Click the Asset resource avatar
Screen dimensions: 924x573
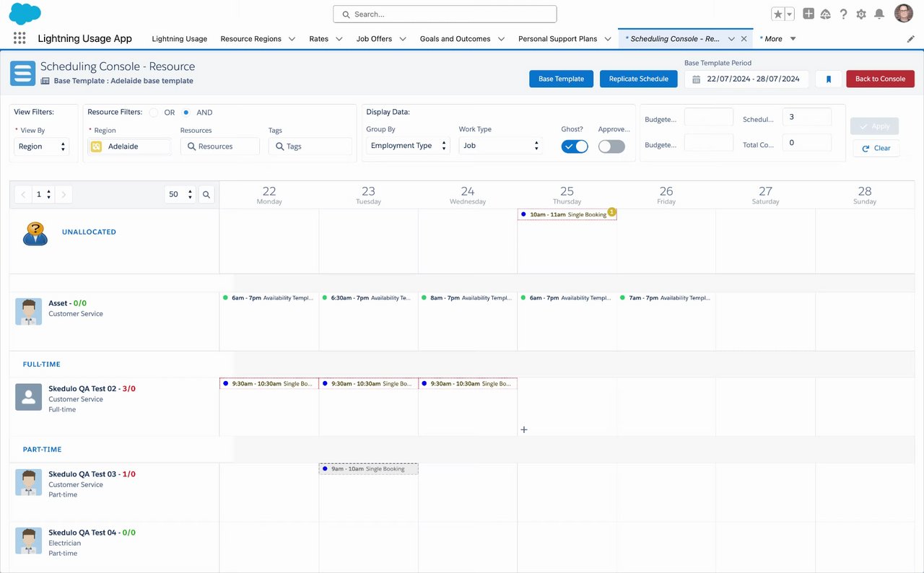pyautogui.click(x=28, y=311)
